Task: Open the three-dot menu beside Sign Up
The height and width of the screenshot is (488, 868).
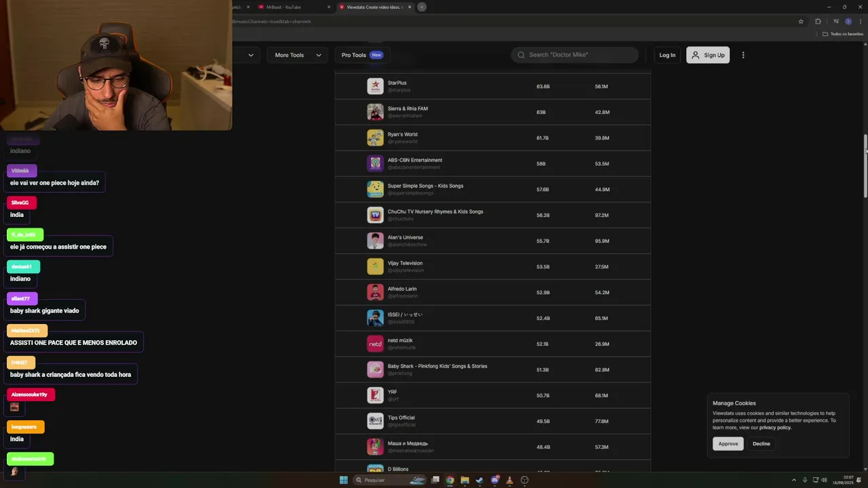Action: (743, 55)
